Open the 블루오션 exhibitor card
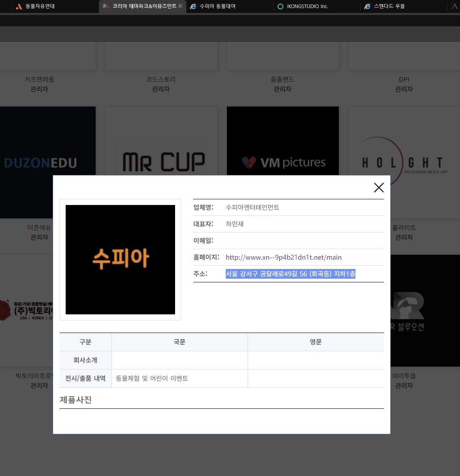The width and height of the screenshot is (460, 476). tap(425, 311)
